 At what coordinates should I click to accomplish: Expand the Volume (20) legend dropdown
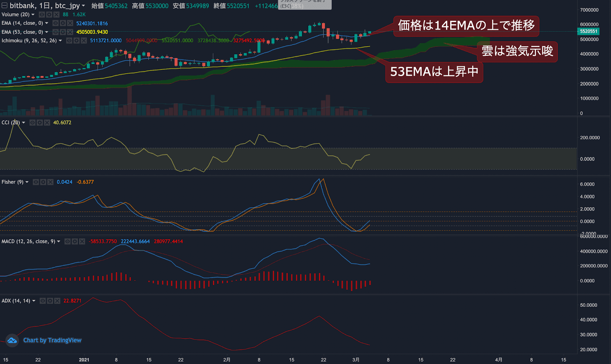pos(33,14)
